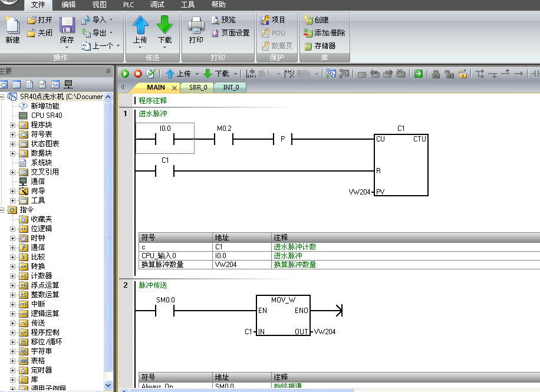Select the CPU SR40 tree item
This screenshot has width=540, height=392.
pos(41,116)
